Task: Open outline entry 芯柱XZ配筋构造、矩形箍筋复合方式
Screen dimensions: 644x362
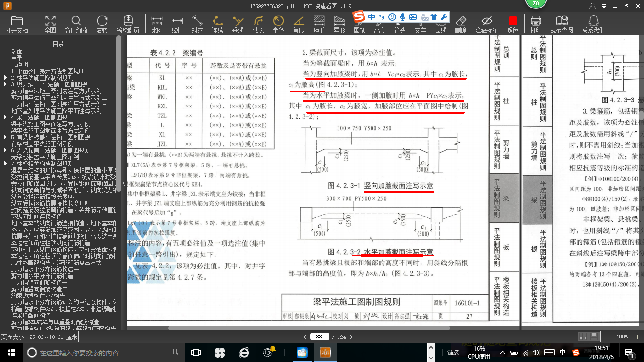Action: point(57,263)
